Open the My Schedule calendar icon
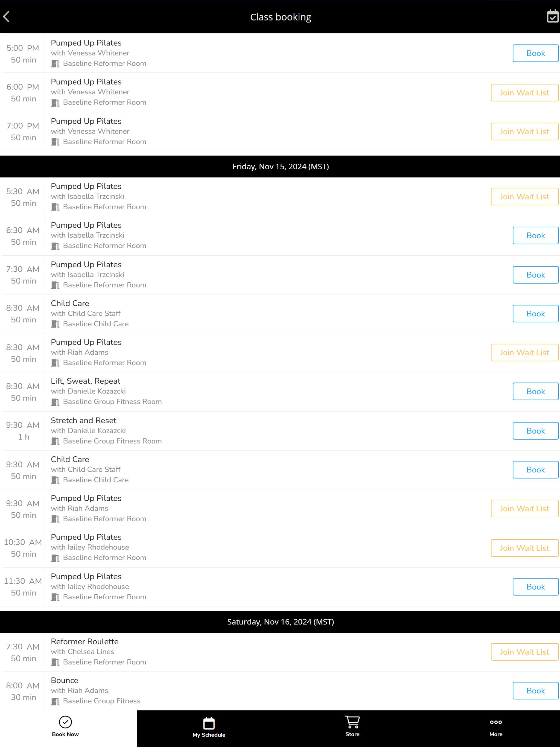The height and width of the screenshot is (747, 560). tap(209, 723)
